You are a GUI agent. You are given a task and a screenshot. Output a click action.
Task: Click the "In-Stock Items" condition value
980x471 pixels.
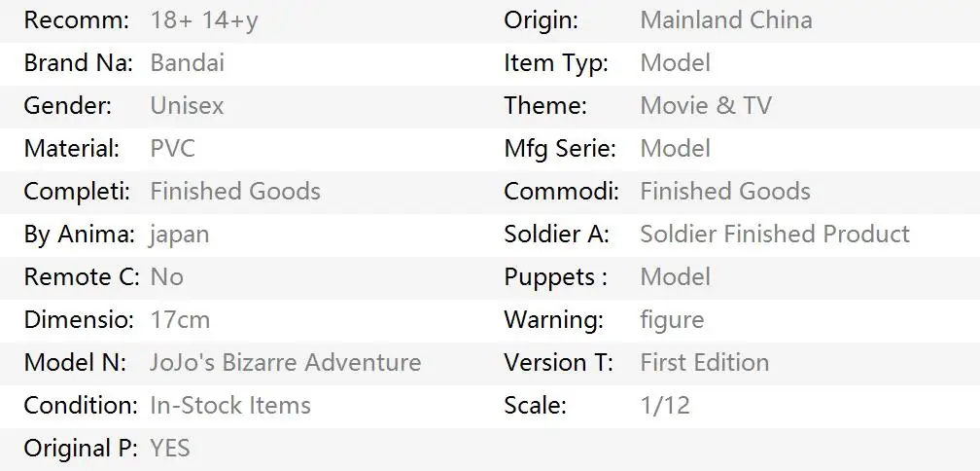pyautogui.click(x=230, y=406)
